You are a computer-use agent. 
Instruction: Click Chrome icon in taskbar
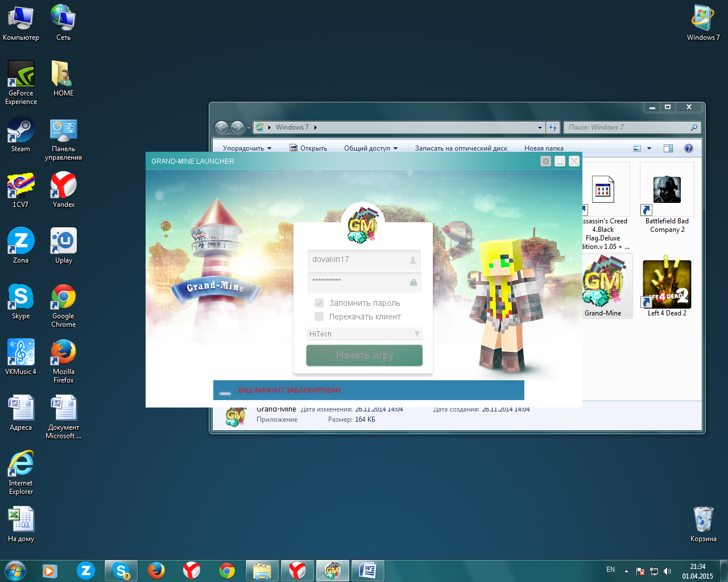[x=227, y=570]
